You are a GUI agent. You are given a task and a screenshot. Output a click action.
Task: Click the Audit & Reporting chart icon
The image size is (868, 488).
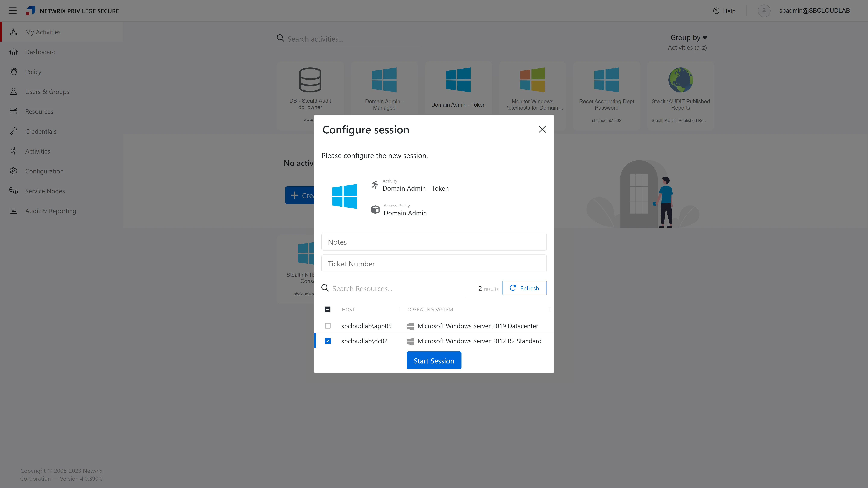pyautogui.click(x=13, y=211)
